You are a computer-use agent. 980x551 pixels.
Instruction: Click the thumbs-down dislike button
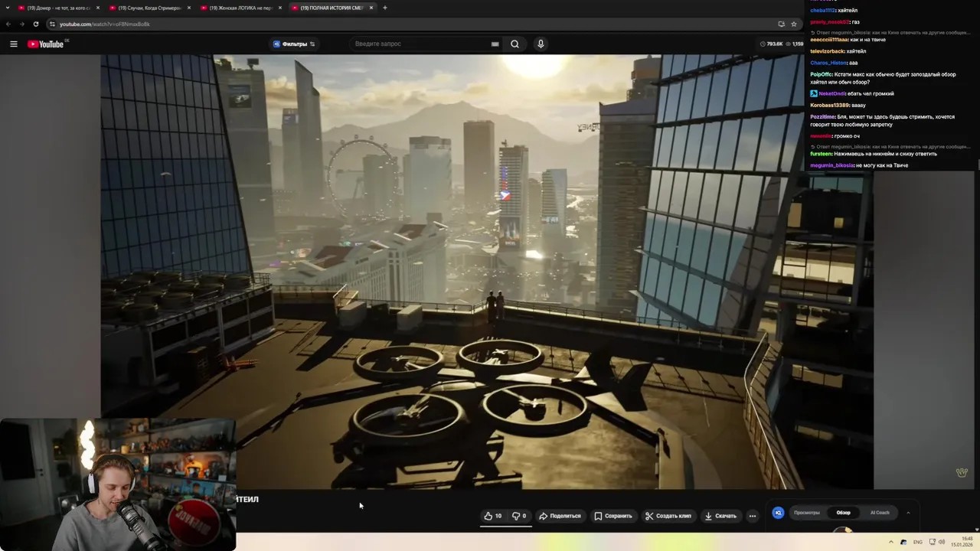pyautogui.click(x=519, y=516)
